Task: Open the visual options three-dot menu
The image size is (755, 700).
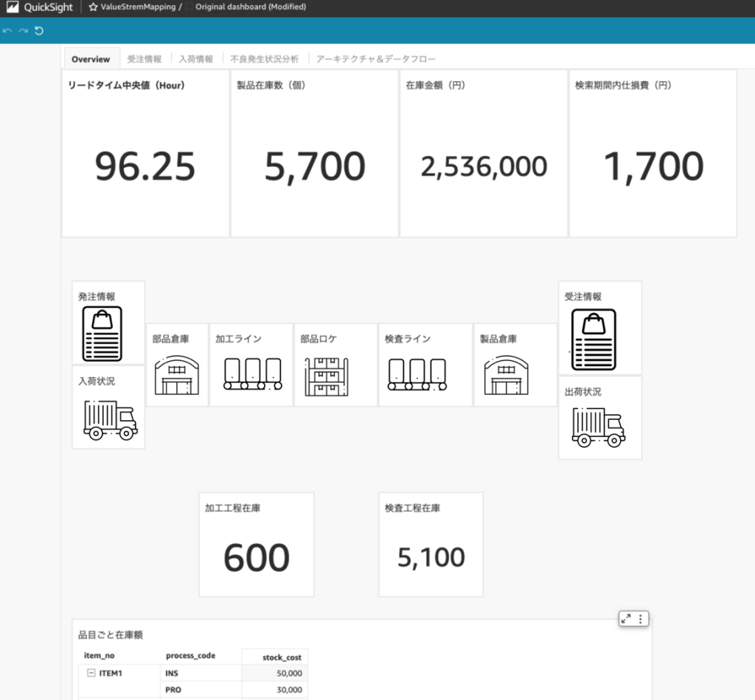Action: [641, 619]
